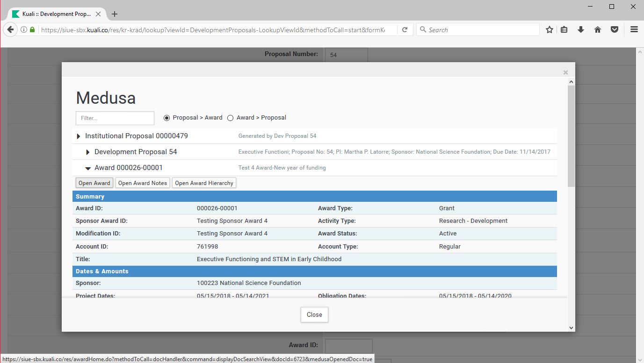Bookmark this page with the star icon
The width and height of the screenshot is (644, 363).
[550, 29]
